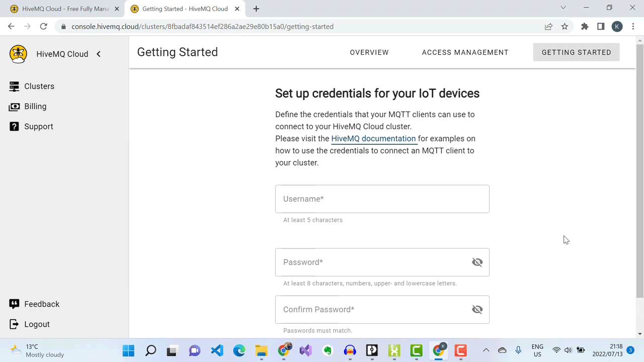Collapse the sidebar with the chevron arrow
The image size is (644, 362).
[99, 54]
